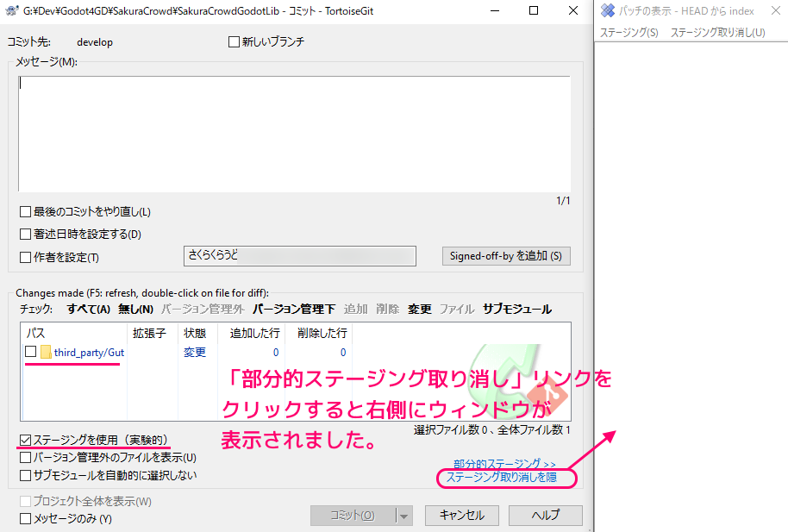Image resolution: width=788 pixels, height=532 pixels.
Task: Click in the commit message text box
Action: click(293, 134)
